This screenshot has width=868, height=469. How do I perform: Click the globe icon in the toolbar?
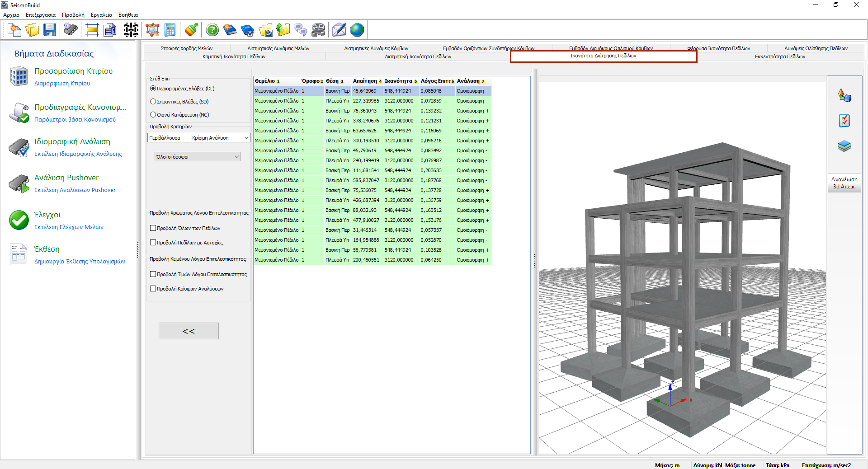point(357,30)
